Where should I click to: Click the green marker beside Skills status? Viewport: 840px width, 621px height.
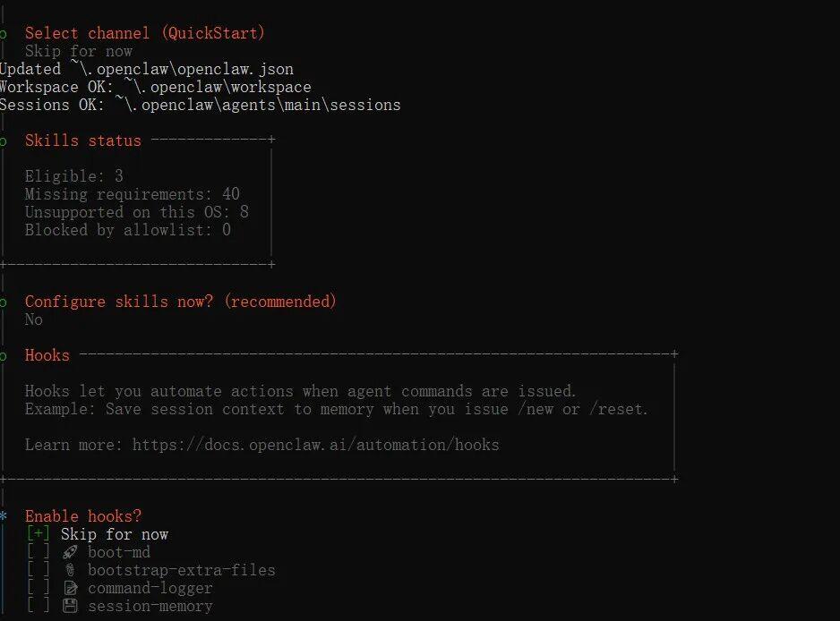point(4,140)
